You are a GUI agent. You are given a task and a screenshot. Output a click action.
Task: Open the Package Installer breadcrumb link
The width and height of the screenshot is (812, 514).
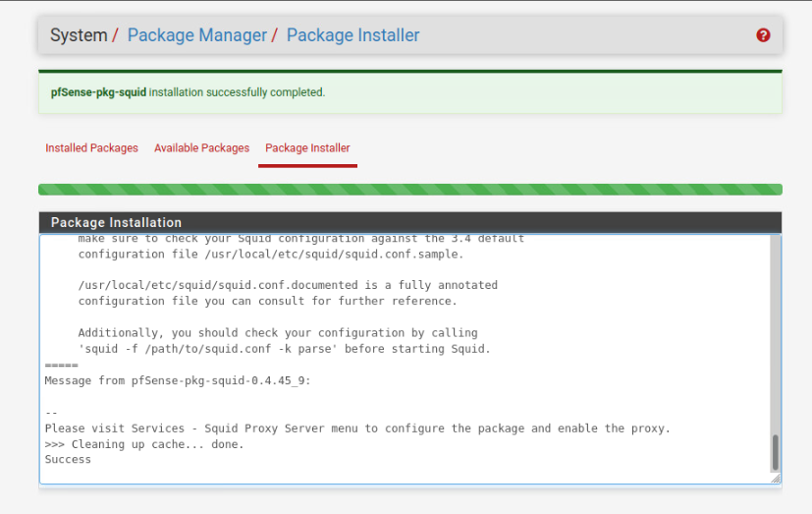(352, 35)
